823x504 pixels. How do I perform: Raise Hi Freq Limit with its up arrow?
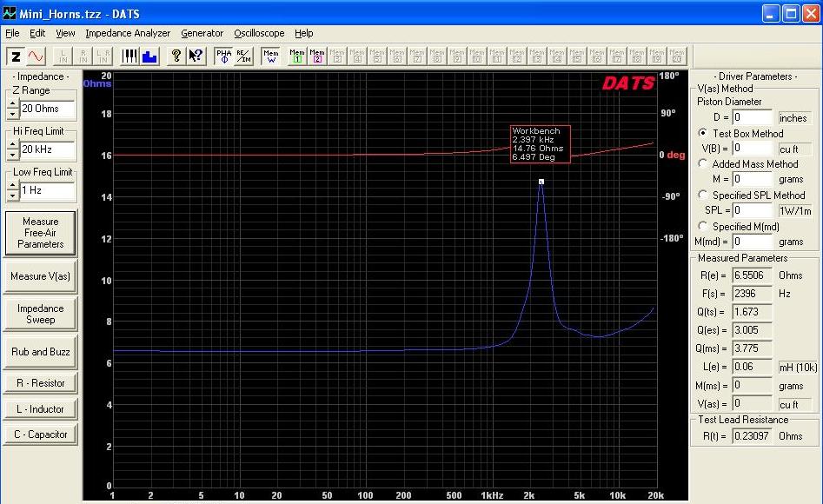point(12,144)
